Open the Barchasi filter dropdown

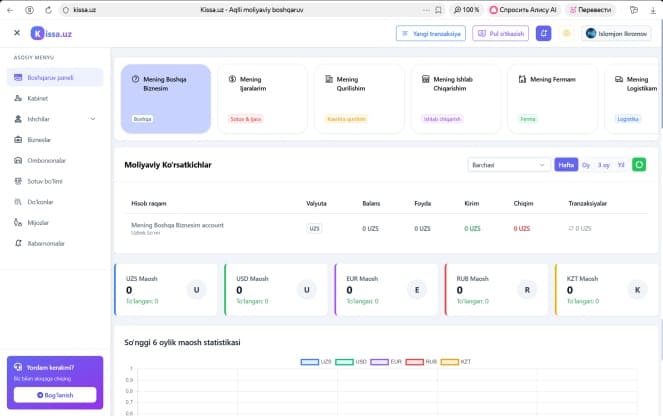tap(509, 165)
